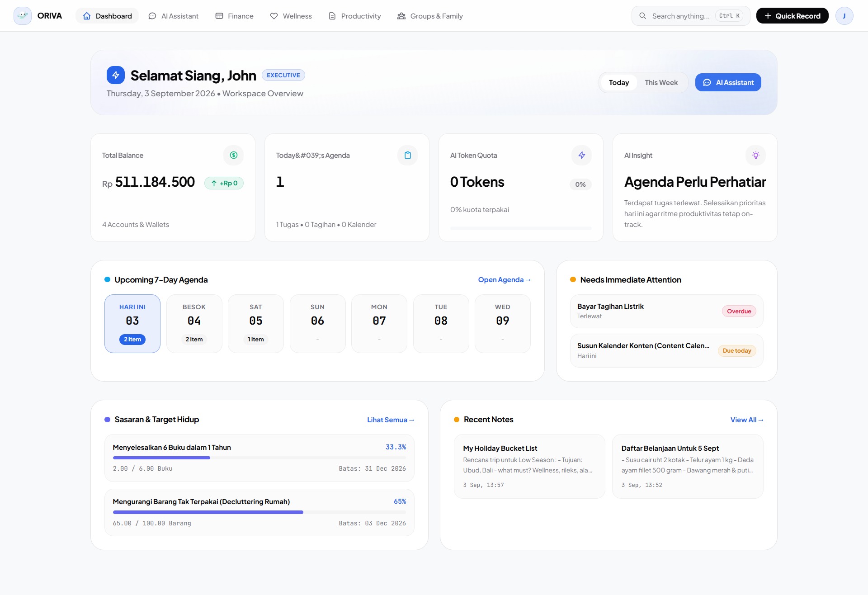Click the lightning icon on AI Token Quota card

tap(582, 155)
